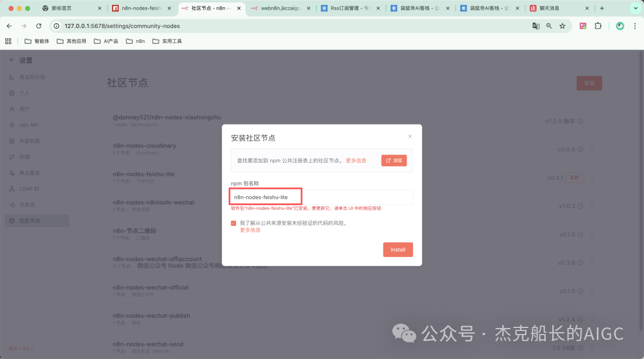This screenshot has height=359, width=644.
Task: Click the apps grid icon in bookmarks bar
Action: [x=8, y=41]
